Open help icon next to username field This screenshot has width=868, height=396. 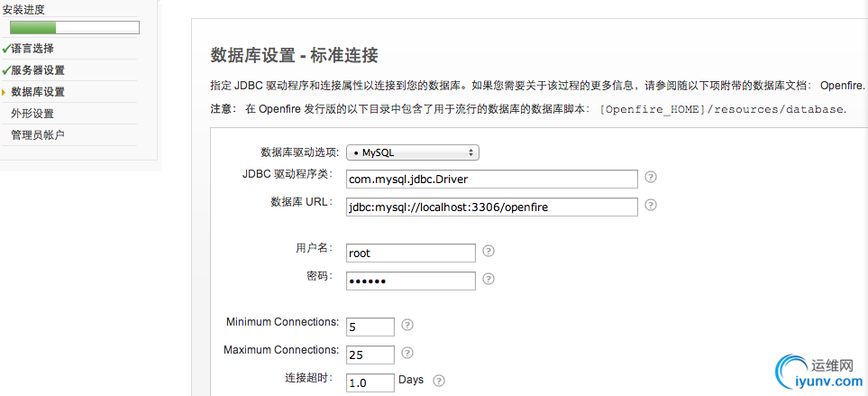(489, 251)
